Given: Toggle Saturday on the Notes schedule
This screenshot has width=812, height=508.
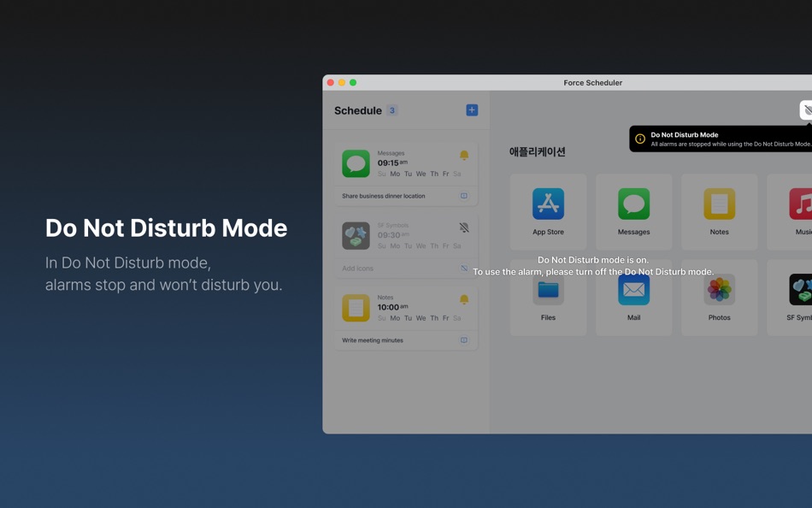Looking at the screenshot, I should click(457, 317).
